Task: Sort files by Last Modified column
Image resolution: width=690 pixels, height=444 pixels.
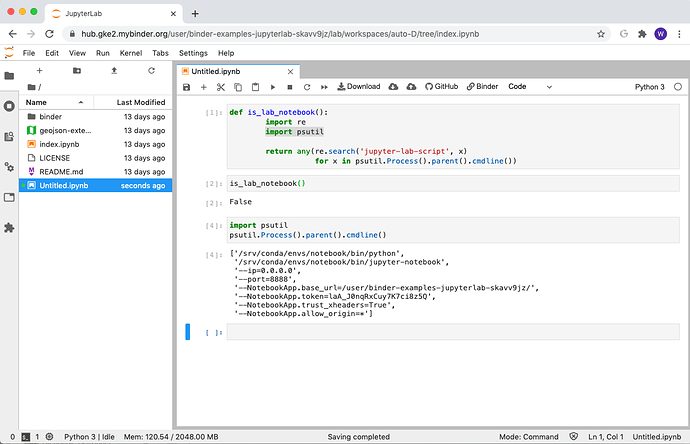Action: [133, 102]
